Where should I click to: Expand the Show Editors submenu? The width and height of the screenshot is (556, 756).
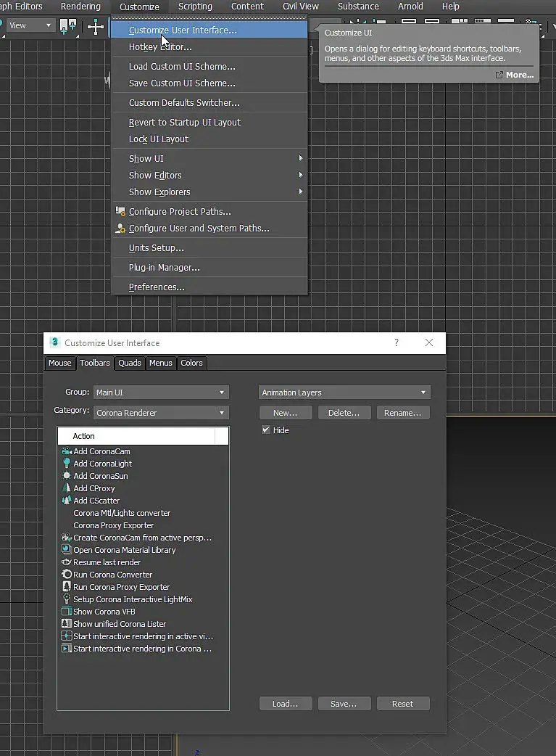click(209, 176)
